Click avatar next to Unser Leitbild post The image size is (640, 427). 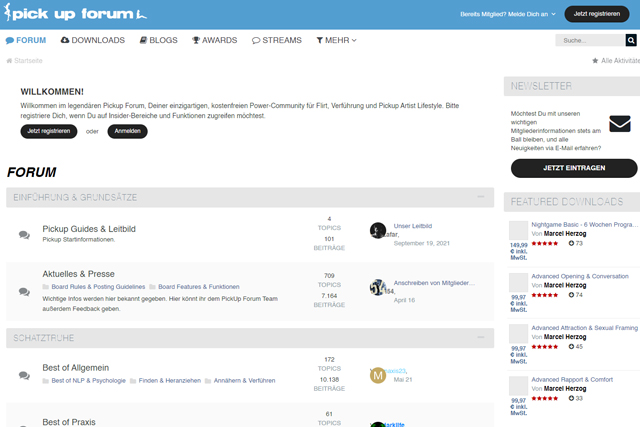pos(378,230)
